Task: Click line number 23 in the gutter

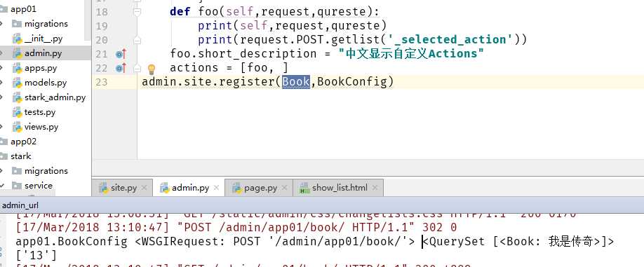Action: pyautogui.click(x=101, y=82)
